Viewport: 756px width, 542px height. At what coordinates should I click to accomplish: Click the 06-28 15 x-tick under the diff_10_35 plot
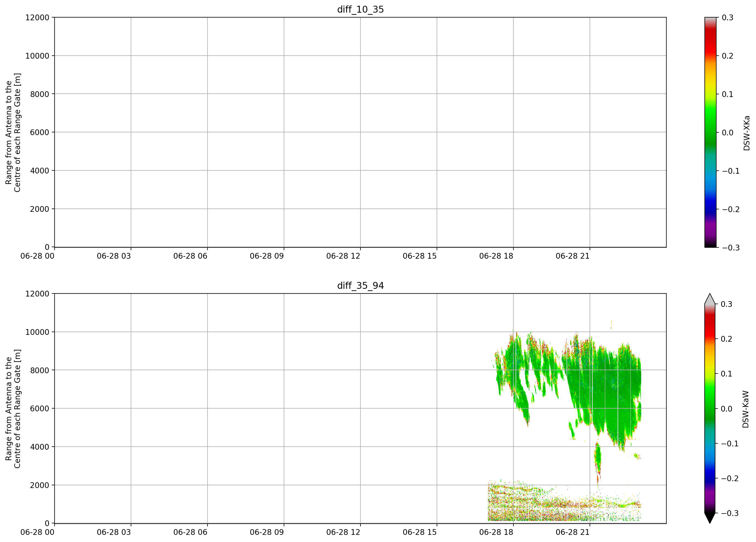tap(420, 256)
